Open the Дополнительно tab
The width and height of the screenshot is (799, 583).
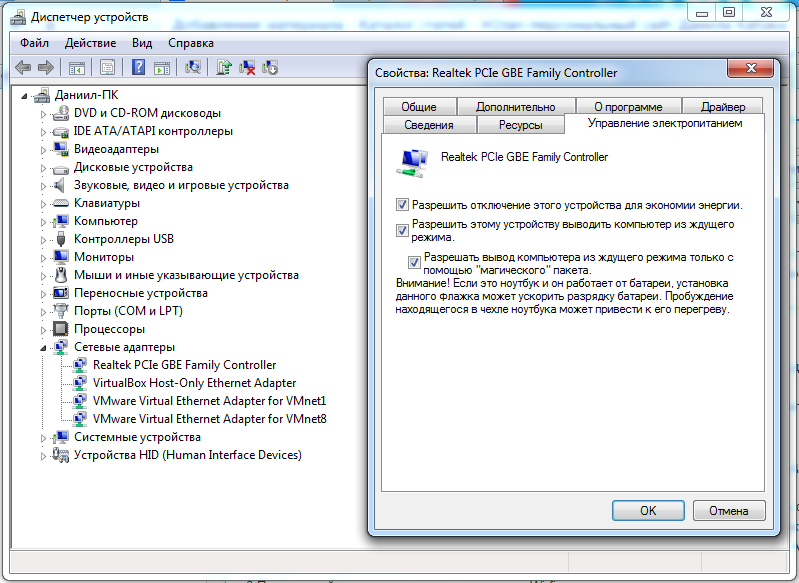[x=515, y=107]
